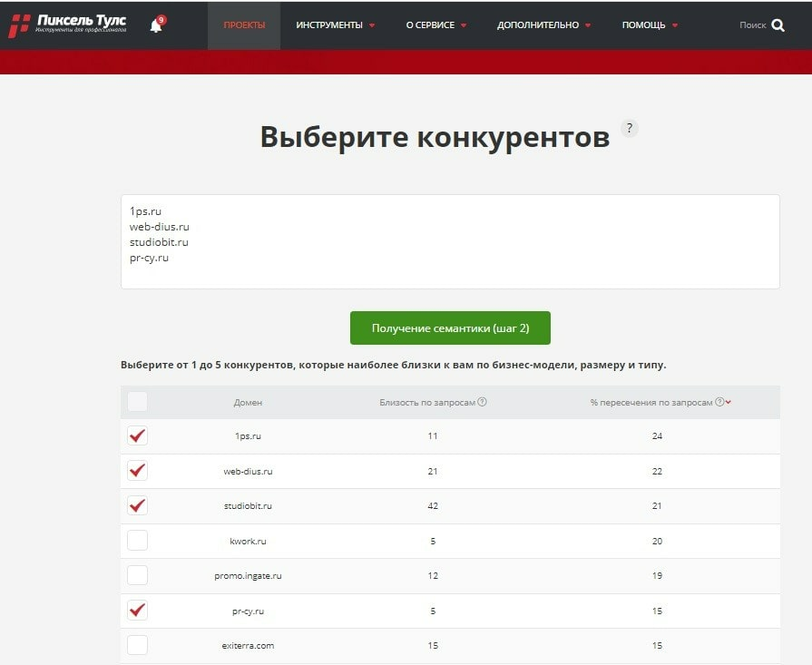This screenshot has width=812, height=665.
Task: Click the red sort arrow in % пересечения column
Action: pos(729,402)
